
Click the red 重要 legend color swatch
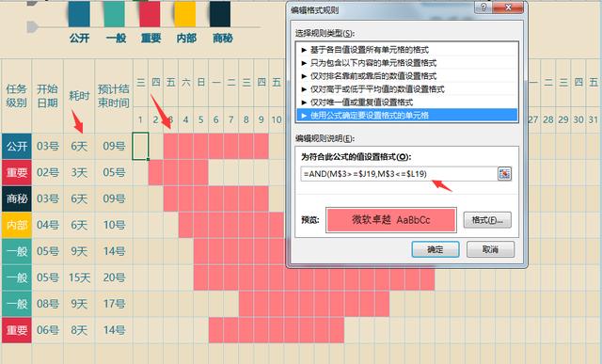pos(150,14)
